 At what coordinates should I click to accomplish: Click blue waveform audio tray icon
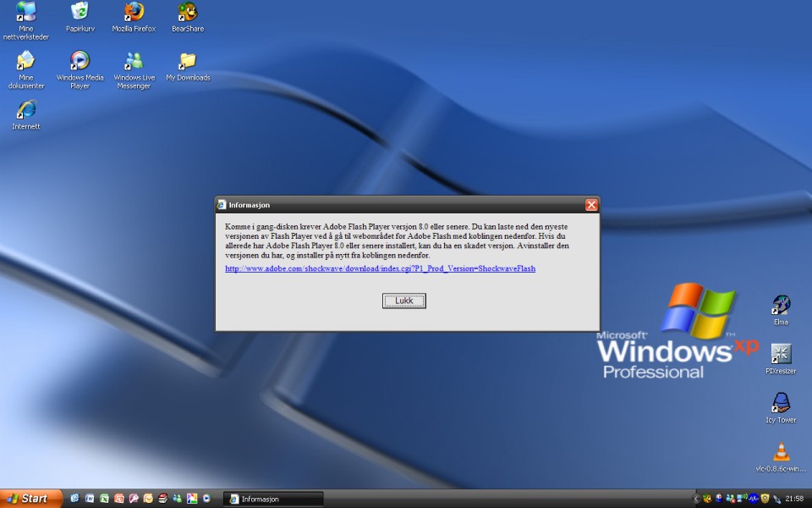tap(754, 499)
